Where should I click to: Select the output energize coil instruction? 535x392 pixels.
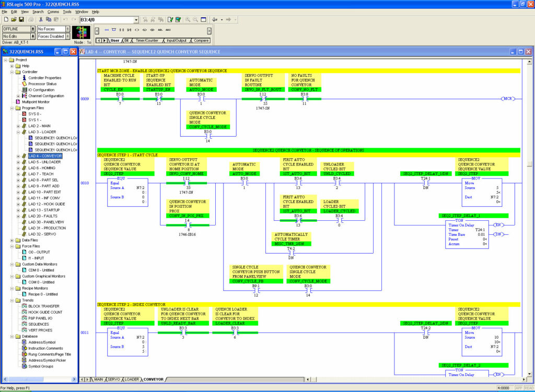click(x=137, y=30)
